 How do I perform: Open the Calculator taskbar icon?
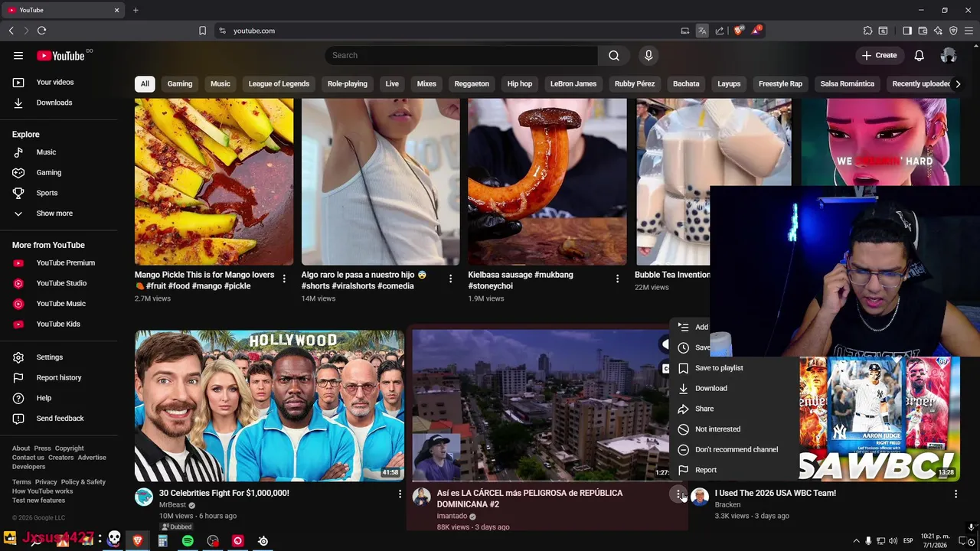[162, 541]
